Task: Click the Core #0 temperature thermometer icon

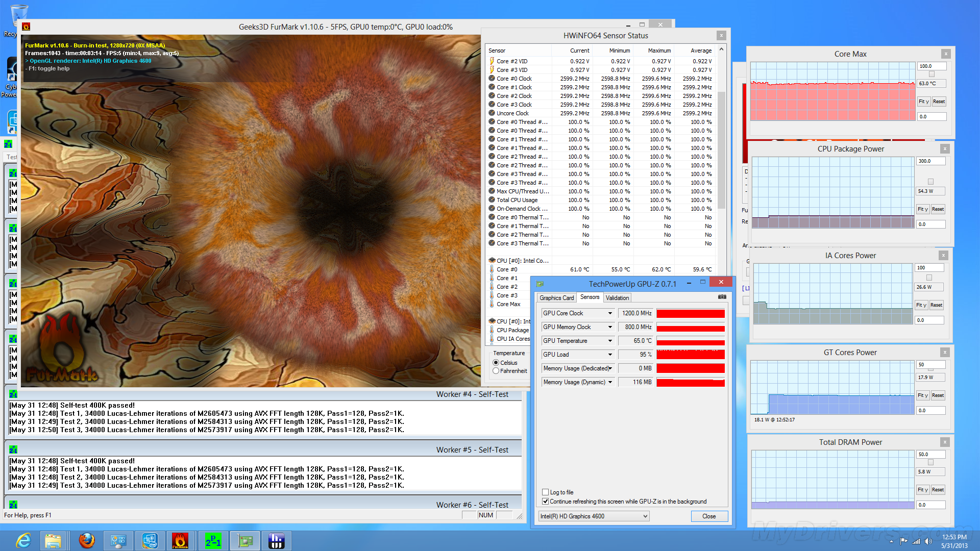Action: click(x=492, y=269)
